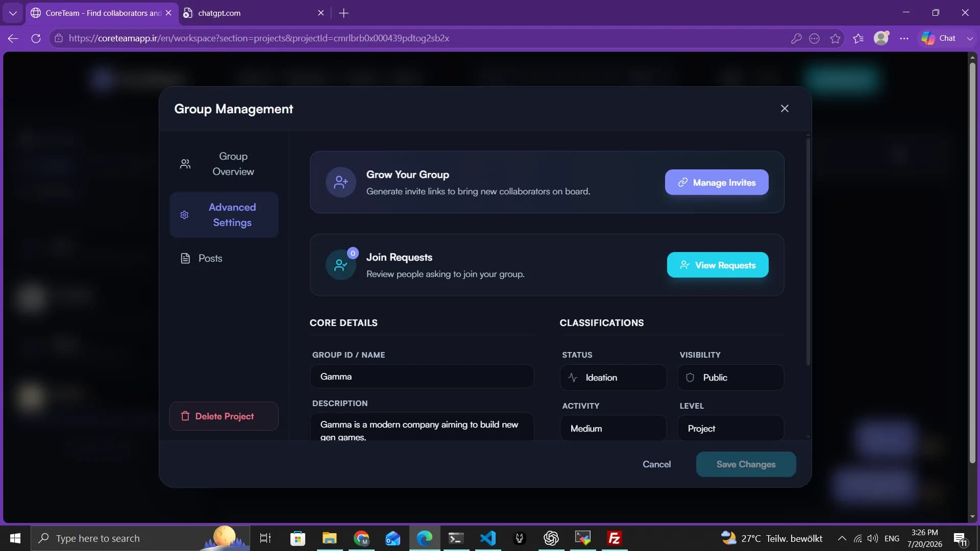The image size is (980, 551).
Task: Open the ChatGPT app on taskbar
Action: pos(551,538)
